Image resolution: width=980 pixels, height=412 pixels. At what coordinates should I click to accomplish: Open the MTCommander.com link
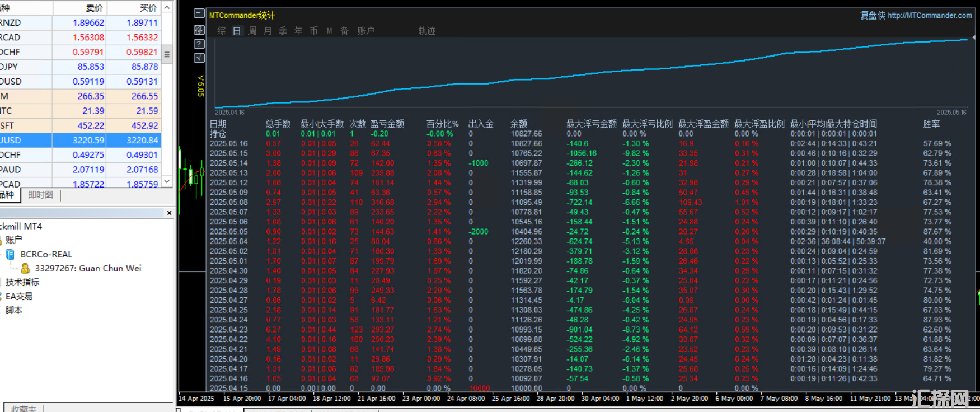[x=930, y=16]
